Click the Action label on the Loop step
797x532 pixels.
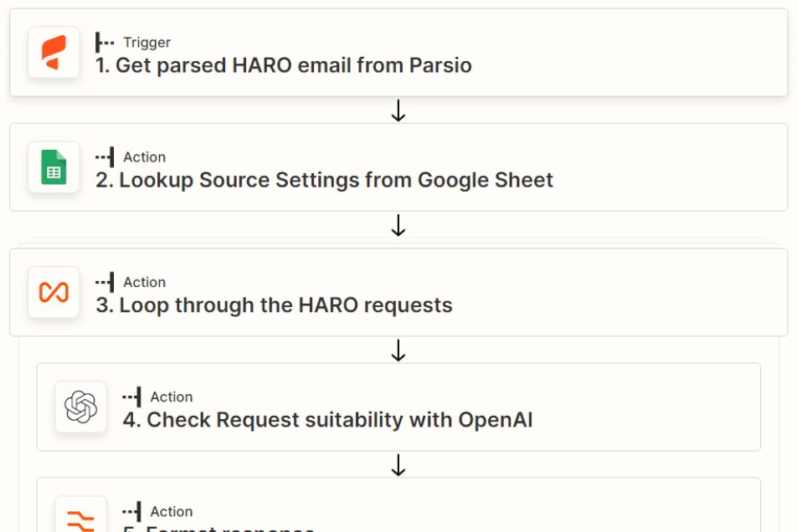144,283
